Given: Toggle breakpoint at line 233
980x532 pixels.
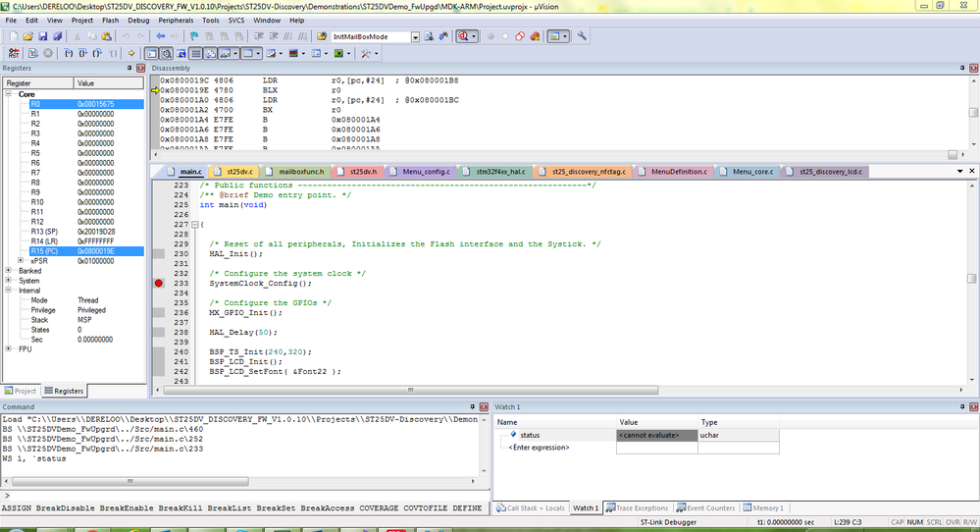Looking at the screenshot, I should pyautogui.click(x=159, y=284).
